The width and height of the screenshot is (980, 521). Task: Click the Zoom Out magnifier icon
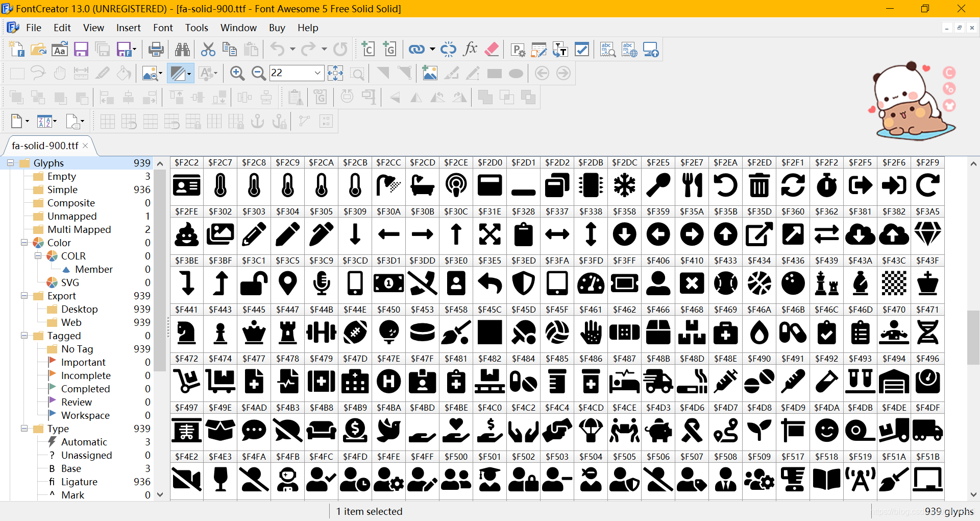[259, 74]
